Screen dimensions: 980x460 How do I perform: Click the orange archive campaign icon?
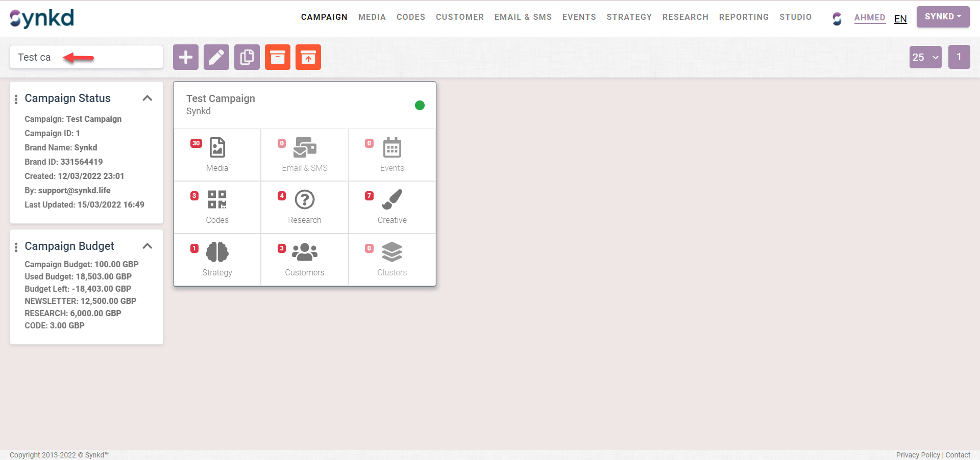pyautogui.click(x=278, y=57)
